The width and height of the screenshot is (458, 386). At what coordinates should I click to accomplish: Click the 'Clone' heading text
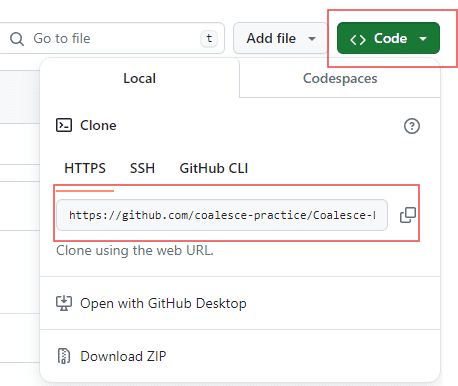tap(98, 125)
